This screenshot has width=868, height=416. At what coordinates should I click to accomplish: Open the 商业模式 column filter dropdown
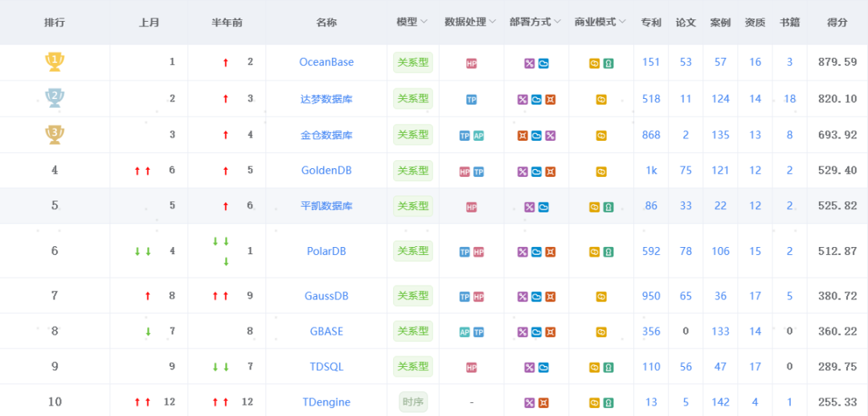pos(622,23)
